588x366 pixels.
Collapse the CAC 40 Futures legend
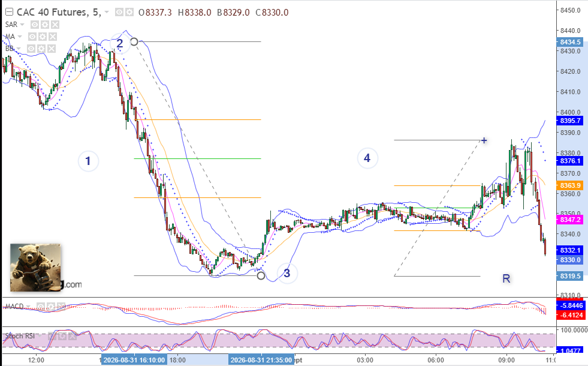click(x=9, y=13)
